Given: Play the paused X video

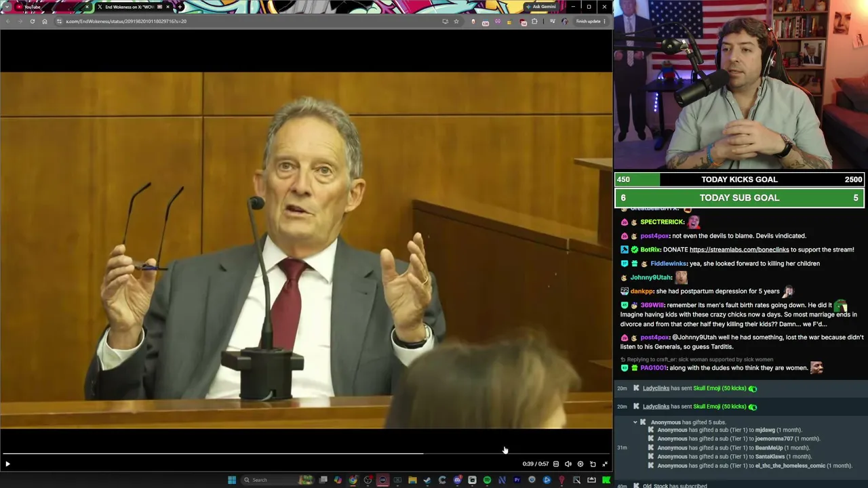Looking at the screenshot, I should pyautogui.click(x=7, y=464).
